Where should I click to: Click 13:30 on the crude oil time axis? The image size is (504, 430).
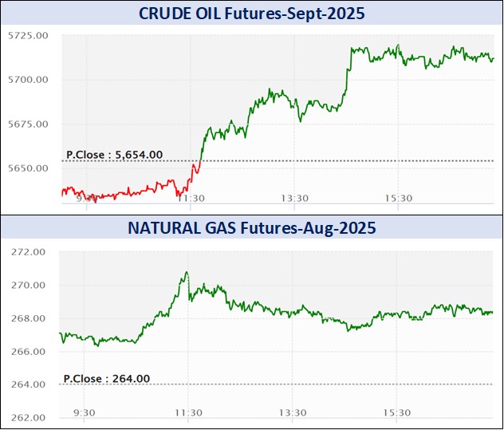(x=293, y=198)
